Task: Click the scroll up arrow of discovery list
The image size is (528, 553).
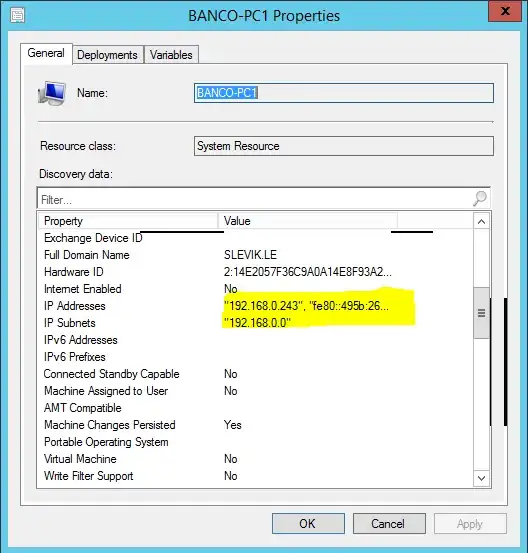Action: pos(481,221)
